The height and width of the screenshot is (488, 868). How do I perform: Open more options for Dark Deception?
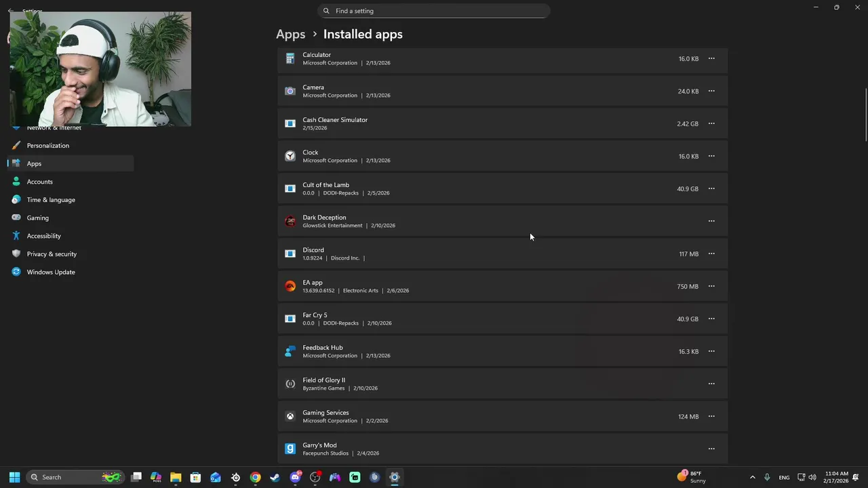(711, 221)
